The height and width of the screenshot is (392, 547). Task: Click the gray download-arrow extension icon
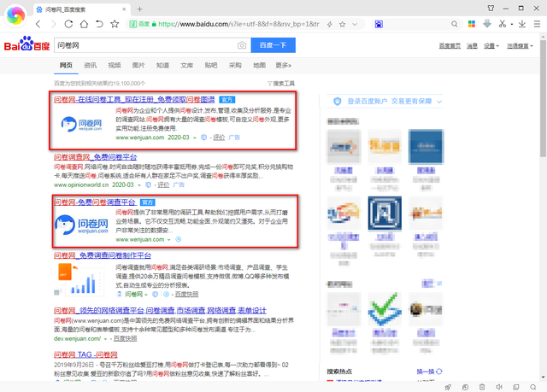[487, 24]
